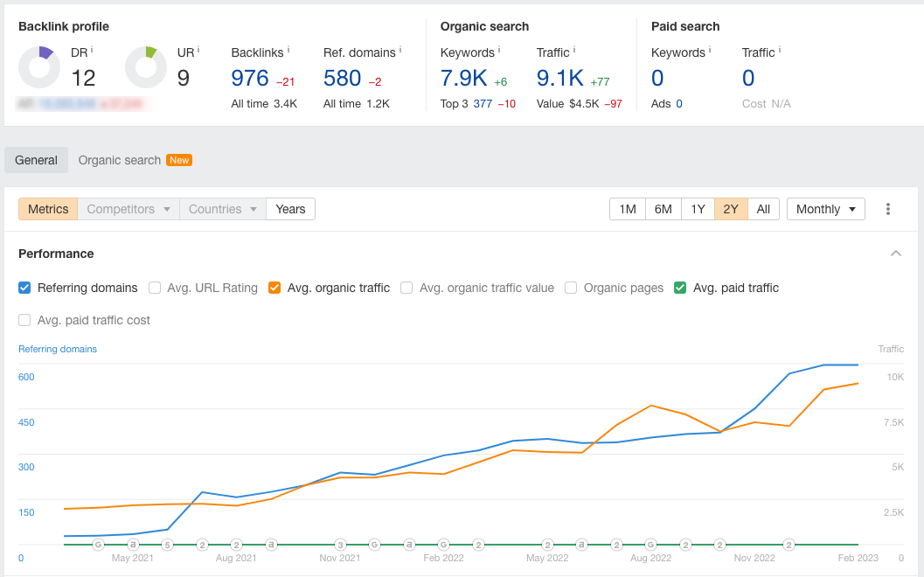
Task: Click the Ref. domains info icon
Action: (x=400, y=50)
